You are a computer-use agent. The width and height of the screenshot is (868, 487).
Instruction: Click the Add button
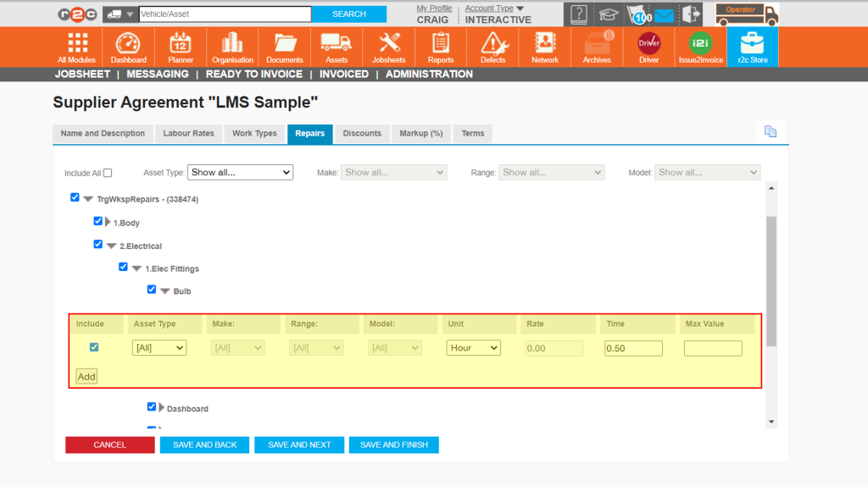coord(86,376)
